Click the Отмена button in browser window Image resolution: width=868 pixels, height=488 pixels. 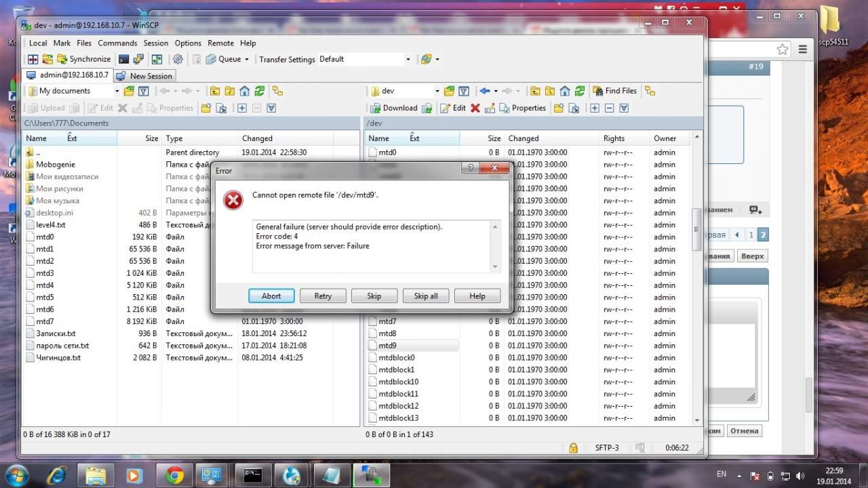[x=744, y=430]
